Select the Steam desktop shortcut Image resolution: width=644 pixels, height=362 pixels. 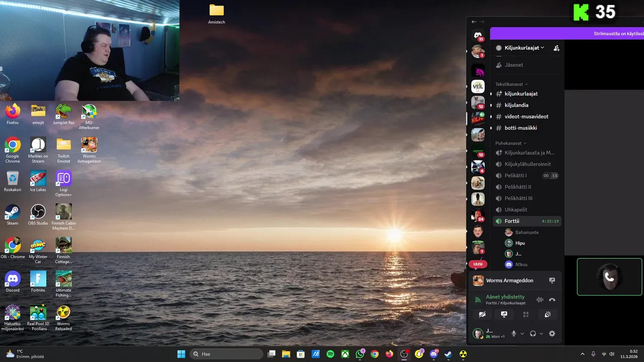click(13, 215)
